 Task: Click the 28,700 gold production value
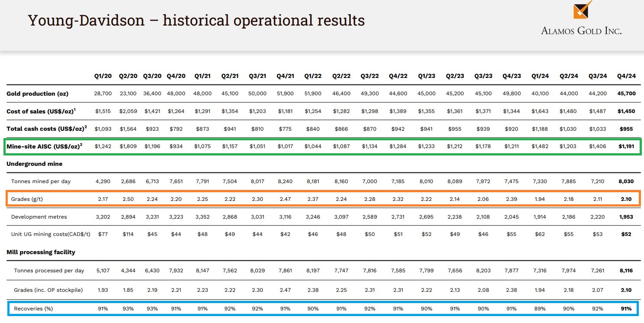tap(103, 94)
